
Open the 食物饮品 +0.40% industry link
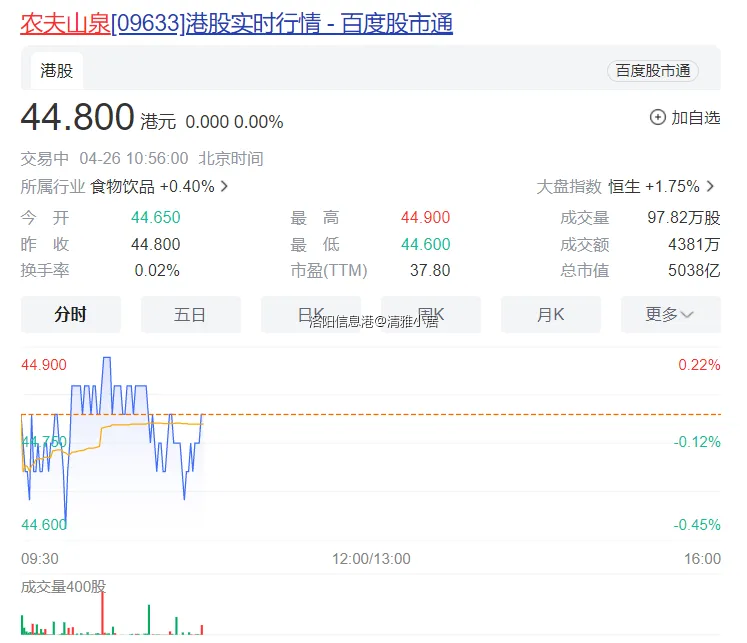(x=152, y=186)
